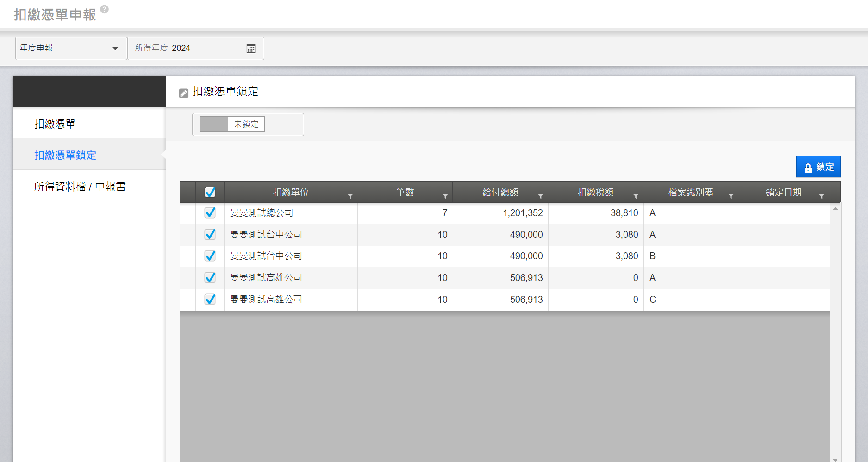Open filter for 鎖定日期 column

tap(821, 196)
